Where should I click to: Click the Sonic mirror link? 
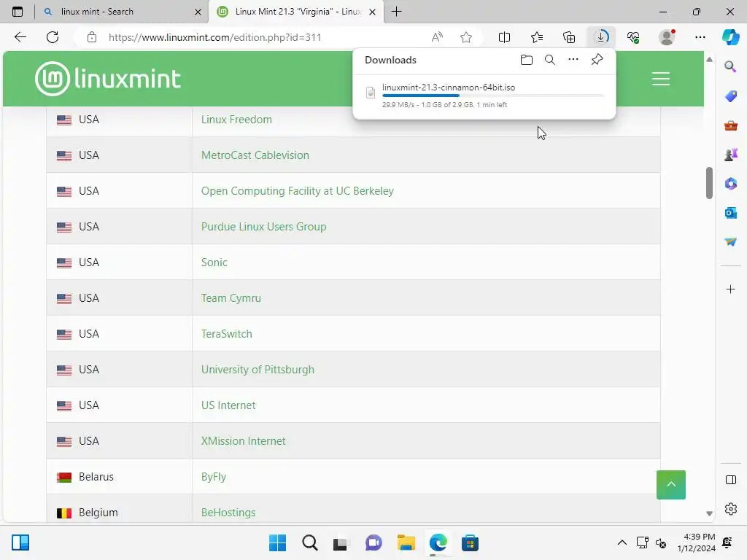pos(214,262)
